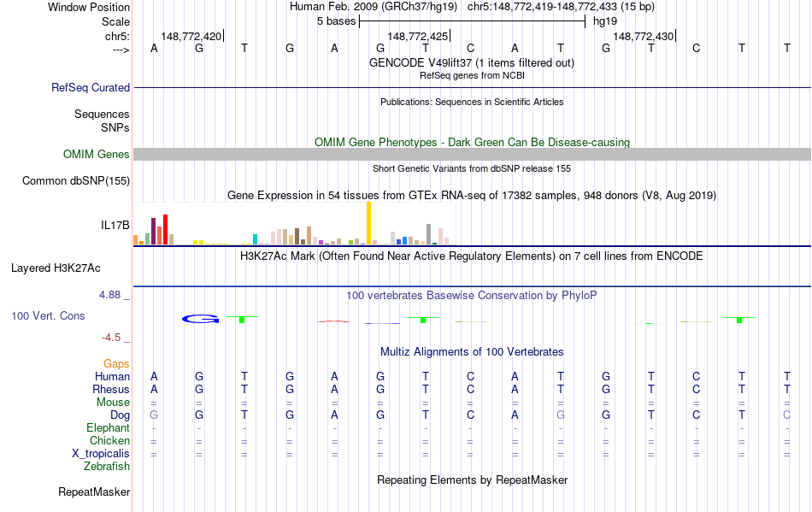Click the faded C ending the Dog row
This screenshot has height=512, width=812.
coord(786,415)
